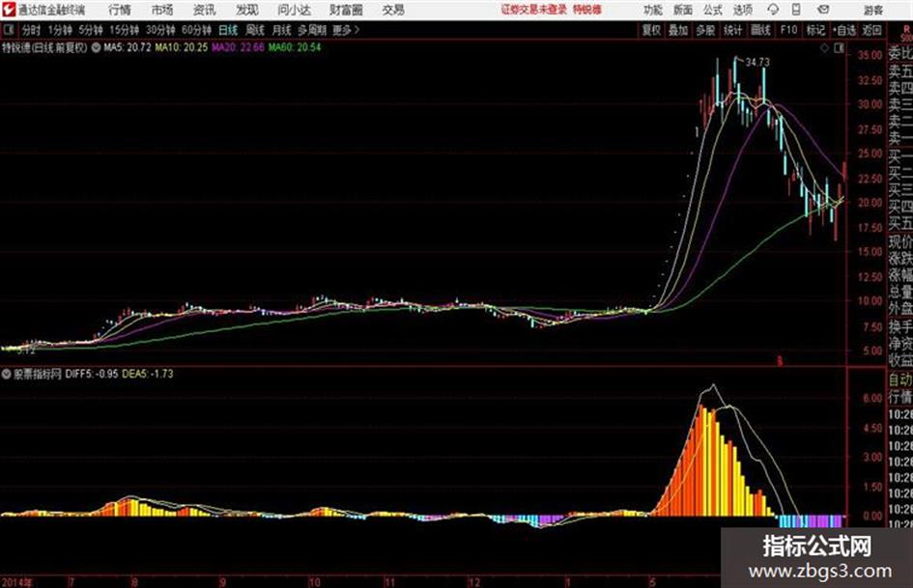Click the DEA5: -1.73 value
The image size is (913, 588).
147,374
